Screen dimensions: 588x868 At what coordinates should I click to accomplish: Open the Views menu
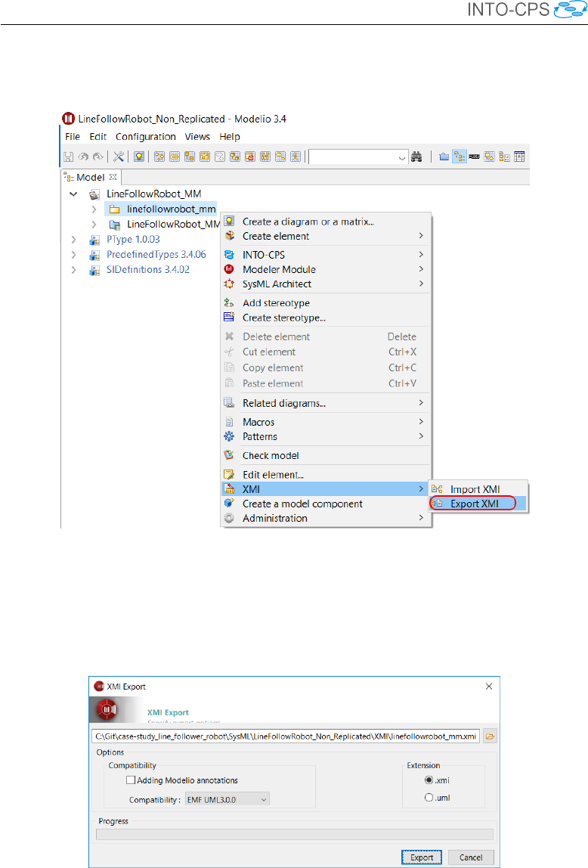pyautogui.click(x=197, y=137)
